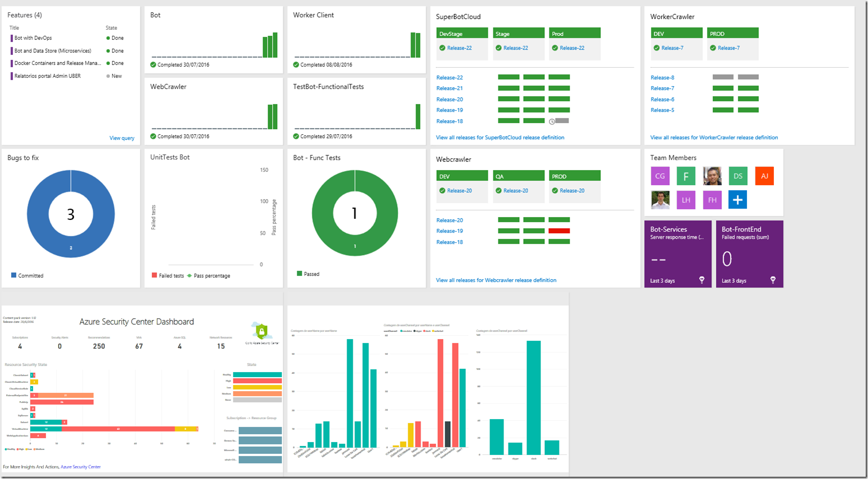
Task: Click the Committed legend swatch in Bugs to fix
Action: point(13,275)
